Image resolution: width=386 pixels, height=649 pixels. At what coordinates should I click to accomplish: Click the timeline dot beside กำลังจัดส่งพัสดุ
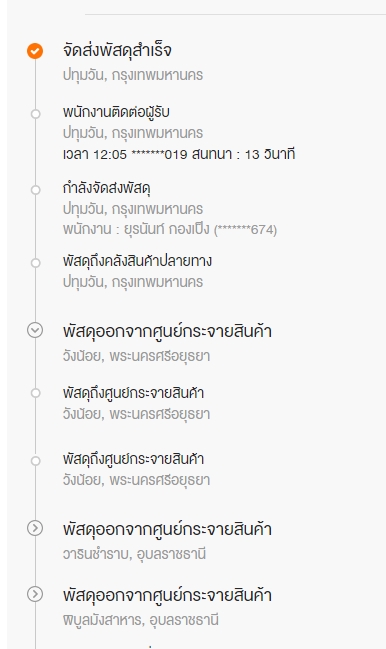click(36, 190)
